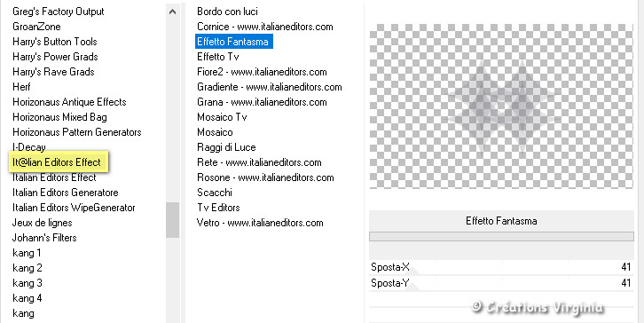Select the plain kang category
The height and width of the screenshot is (323, 644).
23,313
